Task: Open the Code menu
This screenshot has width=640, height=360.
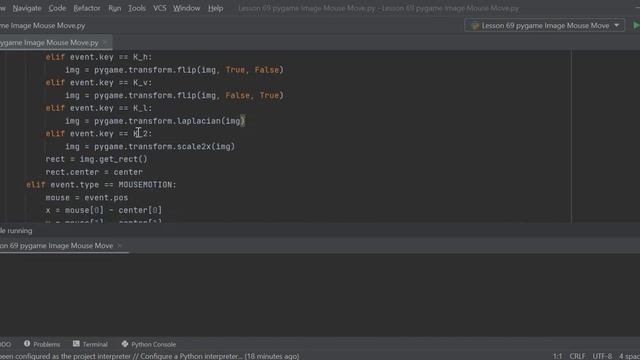Action: 57,8
